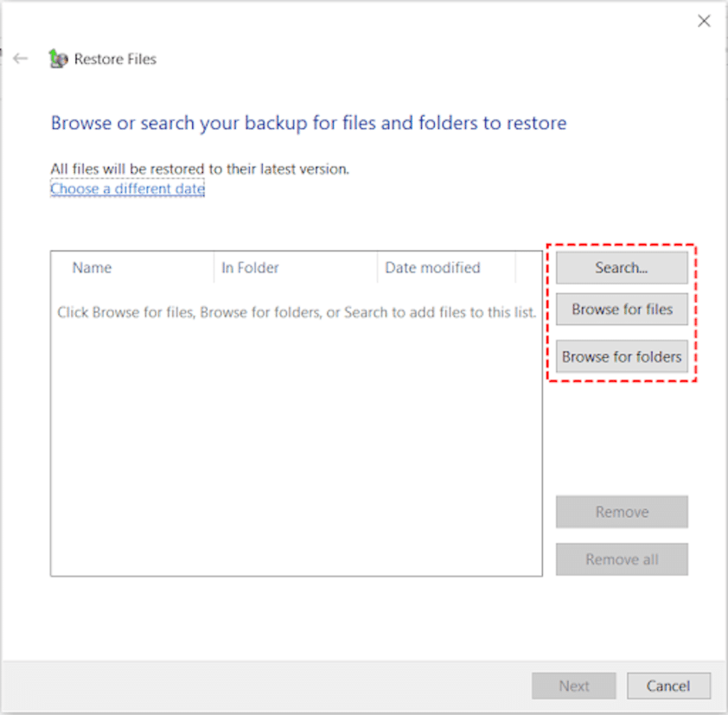728x715 pixels.
Task: Close the Restore Files dialog
Action: (x=704, y=21)
